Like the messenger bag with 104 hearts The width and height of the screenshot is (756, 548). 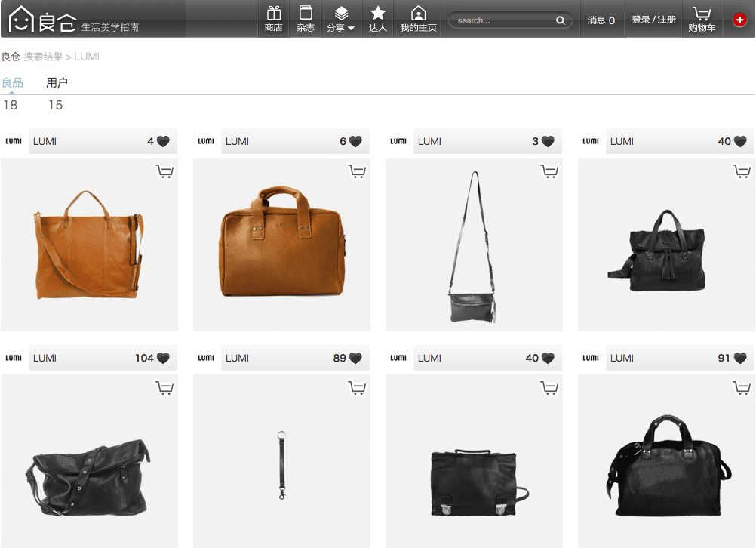(x=163, y=358)
